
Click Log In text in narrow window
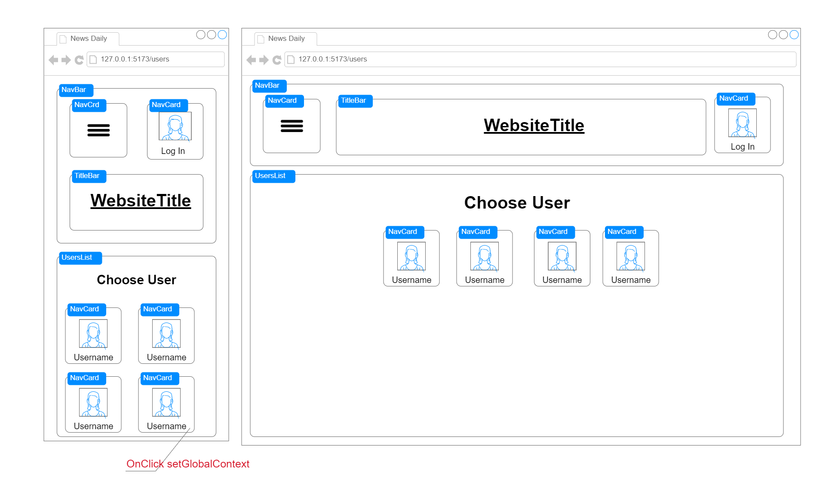pyautogui.click(x=173, y=151)
